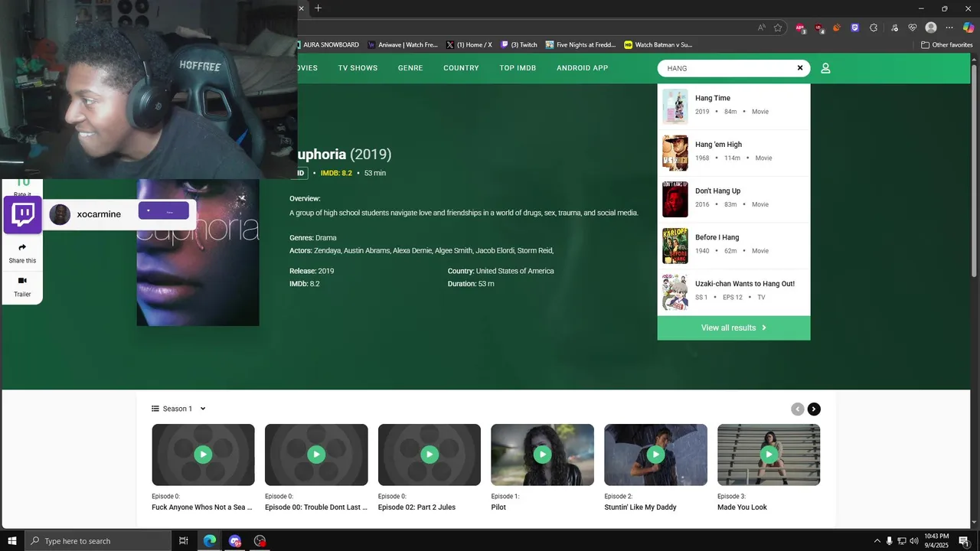980x551 pixels.
Task: Launch the Copilot icon in toolbar
Action: [969, 28]
